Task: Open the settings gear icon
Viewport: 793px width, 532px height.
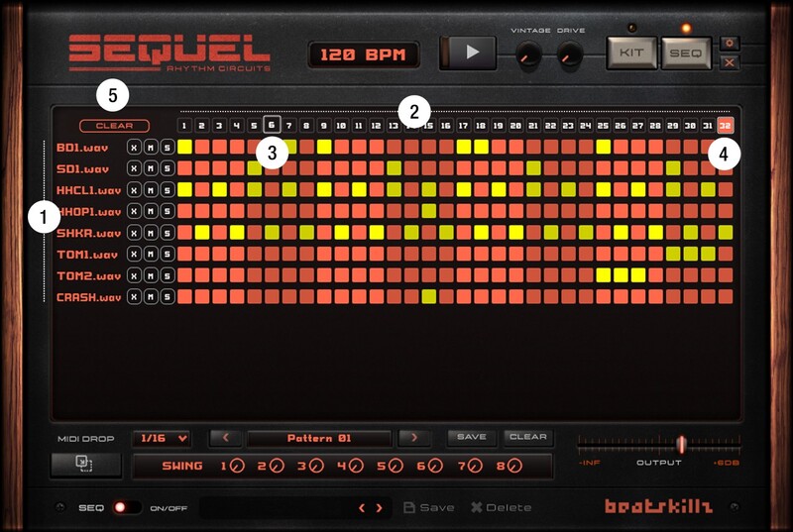Action: [x=730, y=44]
